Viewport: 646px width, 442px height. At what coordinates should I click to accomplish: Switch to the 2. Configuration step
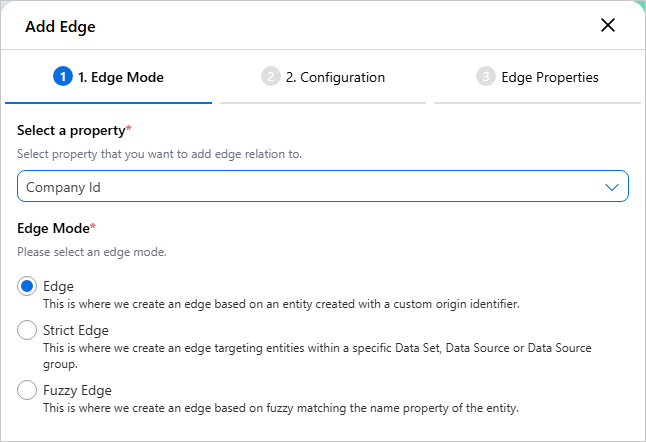click(x=323, y=77)
